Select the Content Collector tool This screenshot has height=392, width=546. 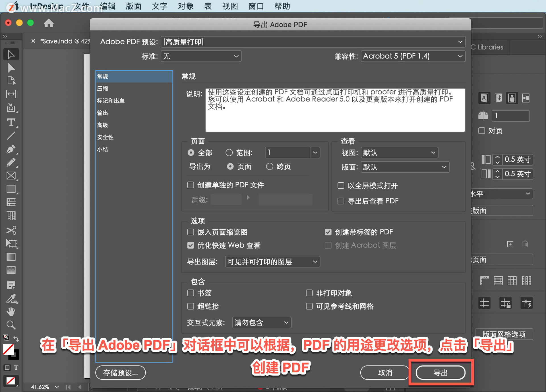pos(11,108)
